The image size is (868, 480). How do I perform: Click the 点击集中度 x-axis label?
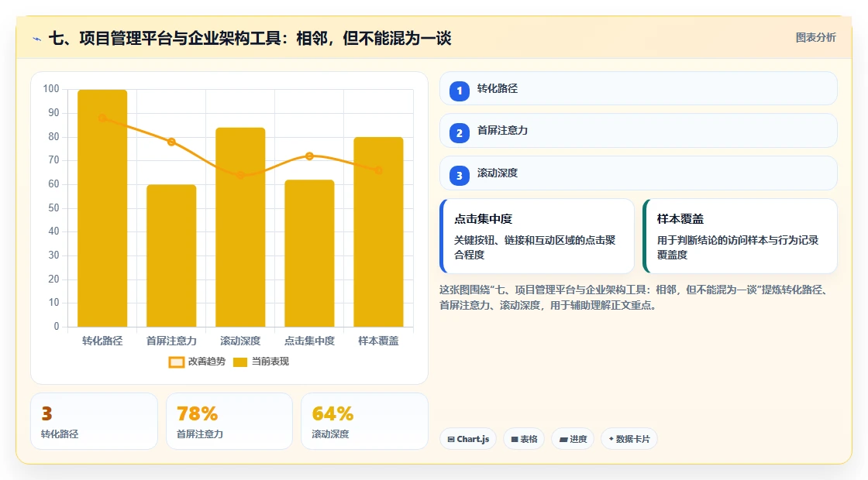point(309,341)
